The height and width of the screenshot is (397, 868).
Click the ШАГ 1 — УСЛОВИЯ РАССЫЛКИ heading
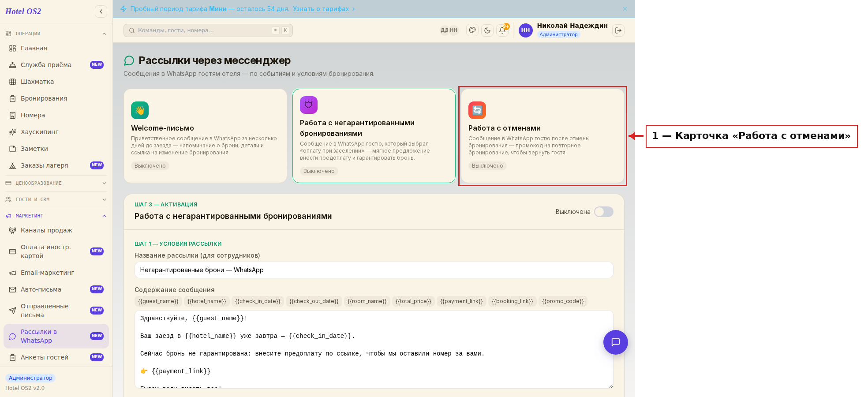[x=178, y=244]
